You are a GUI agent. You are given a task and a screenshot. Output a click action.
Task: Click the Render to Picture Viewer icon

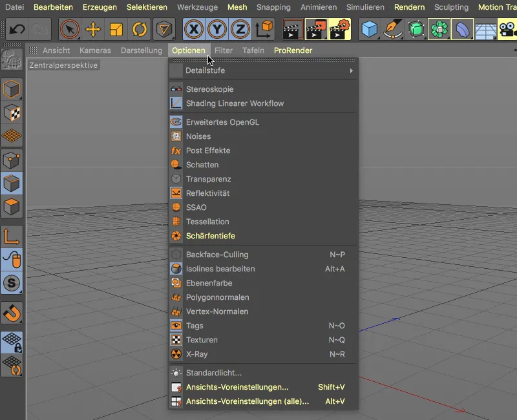[x=316, y=29]
